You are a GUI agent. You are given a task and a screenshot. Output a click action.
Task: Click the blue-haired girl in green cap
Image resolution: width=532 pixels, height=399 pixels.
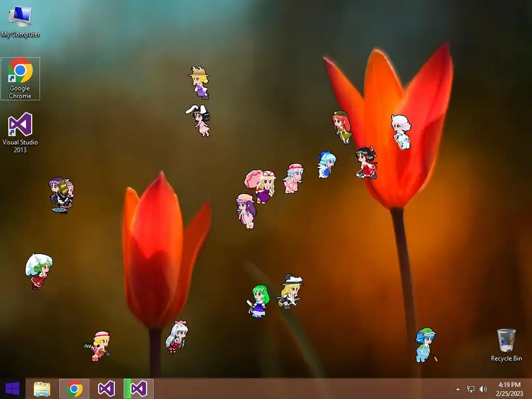click(x=426, y=345)
